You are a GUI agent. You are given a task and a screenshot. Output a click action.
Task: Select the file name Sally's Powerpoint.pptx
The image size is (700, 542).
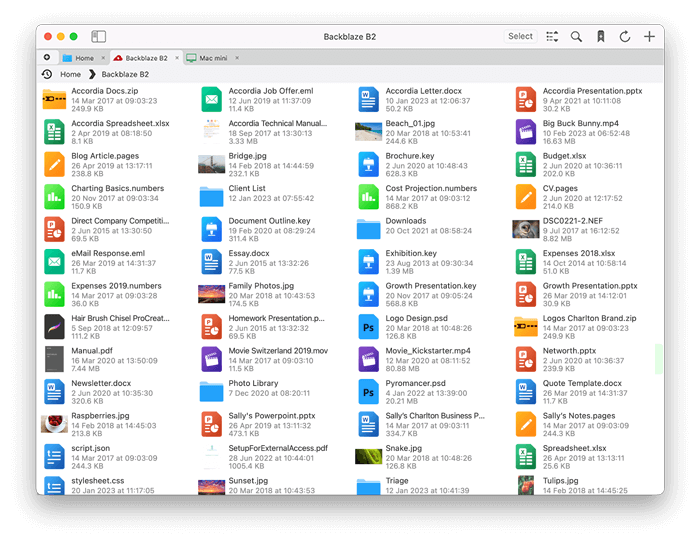pyautogui.click(x=271, y=416)
